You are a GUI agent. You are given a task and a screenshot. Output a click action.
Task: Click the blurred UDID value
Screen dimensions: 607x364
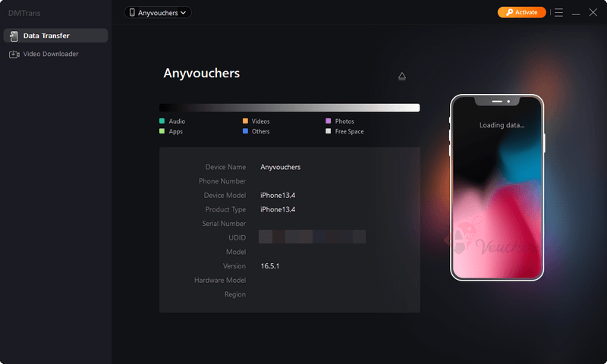tap(312, 237)
